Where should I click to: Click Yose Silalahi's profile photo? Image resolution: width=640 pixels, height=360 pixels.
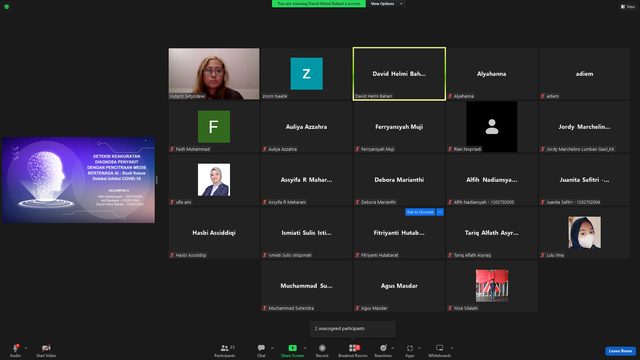(x=492, y=286)
